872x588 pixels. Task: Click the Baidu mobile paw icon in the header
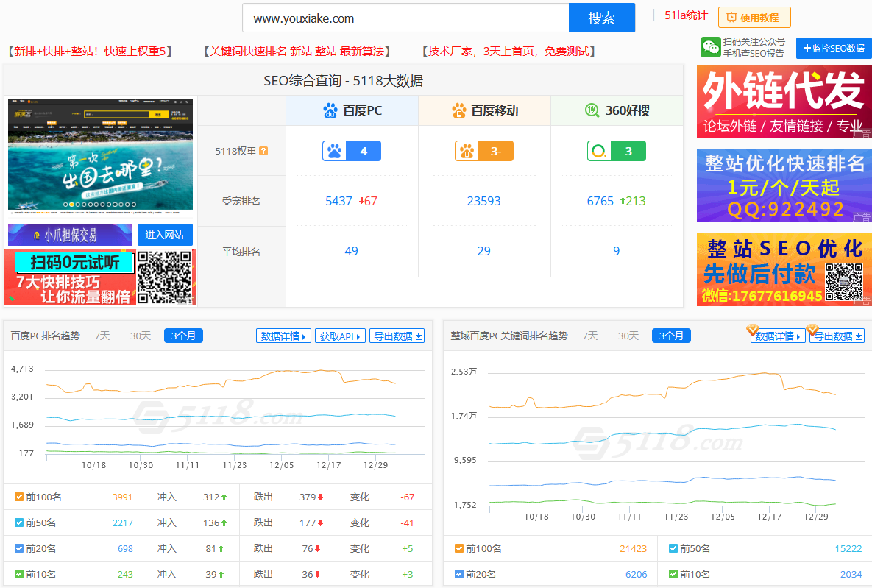(458, 110)
